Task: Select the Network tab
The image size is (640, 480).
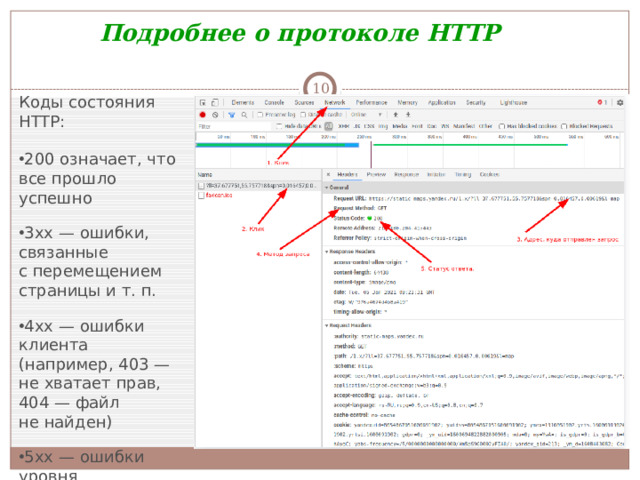Action: click(x=335, y=102)
